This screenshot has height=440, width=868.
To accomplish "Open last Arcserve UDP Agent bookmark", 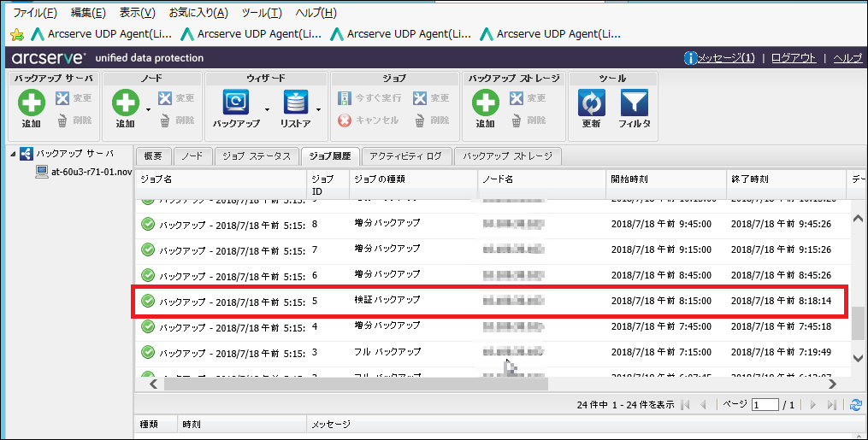I will click(x=550, y=34).
